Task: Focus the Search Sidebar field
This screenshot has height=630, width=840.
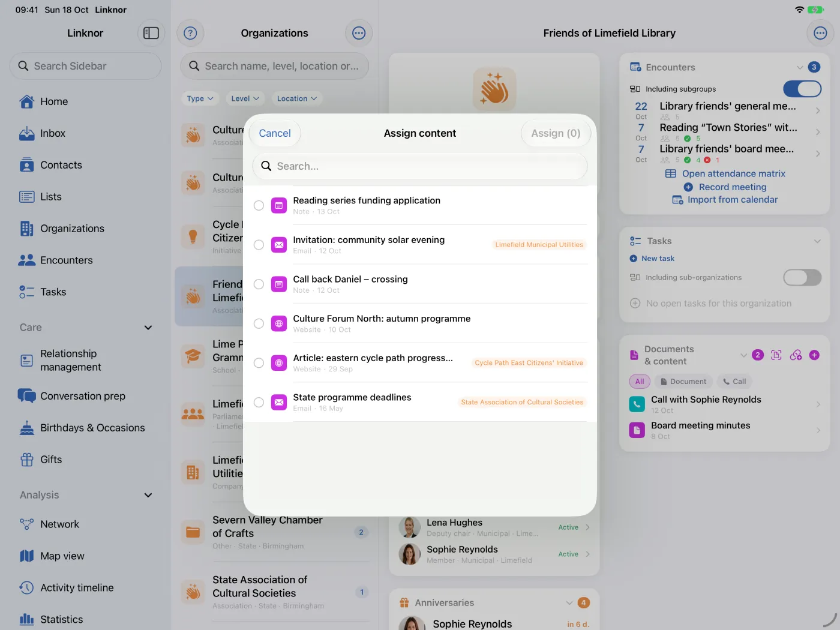Action: (x=85, y=66)
